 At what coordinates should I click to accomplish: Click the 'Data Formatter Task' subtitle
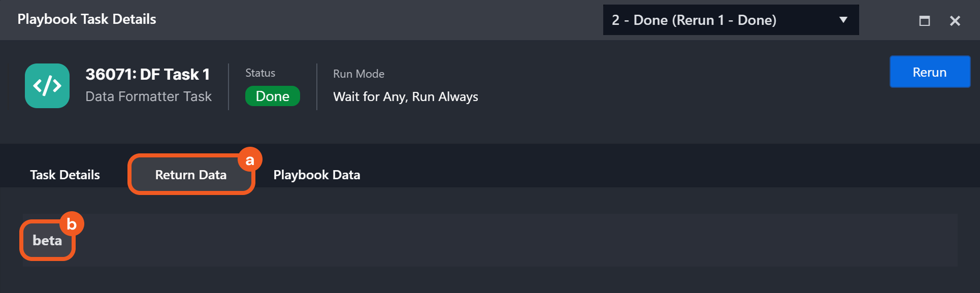pos(148,96)
